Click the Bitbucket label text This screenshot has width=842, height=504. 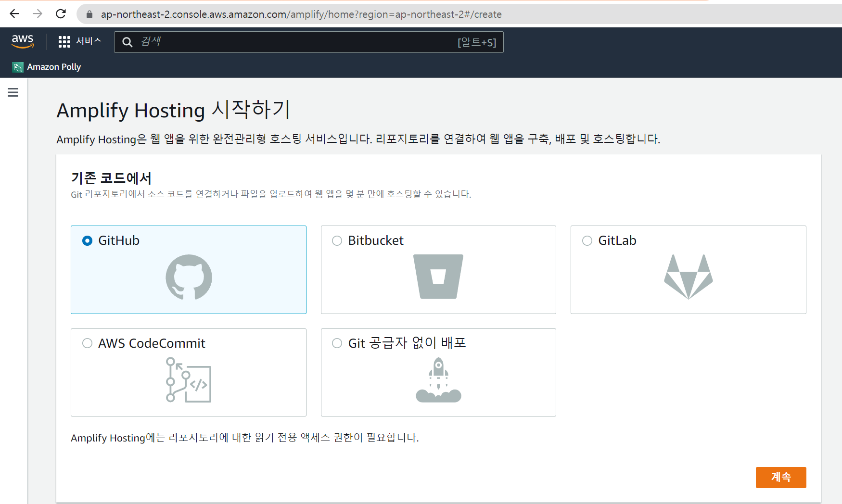376,240
